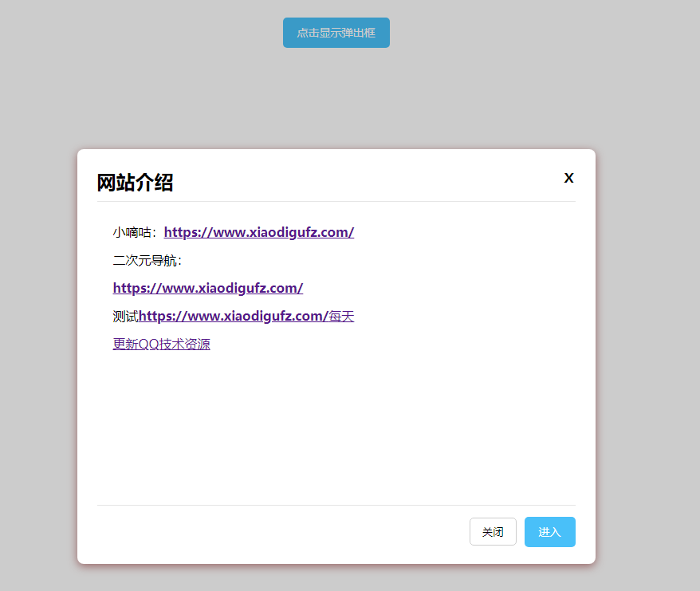The height and width of the screenshot is (591, 700).
Task: Click the divider line above the footer buttons
Action: pyautogui.click(x=336, y=504)
